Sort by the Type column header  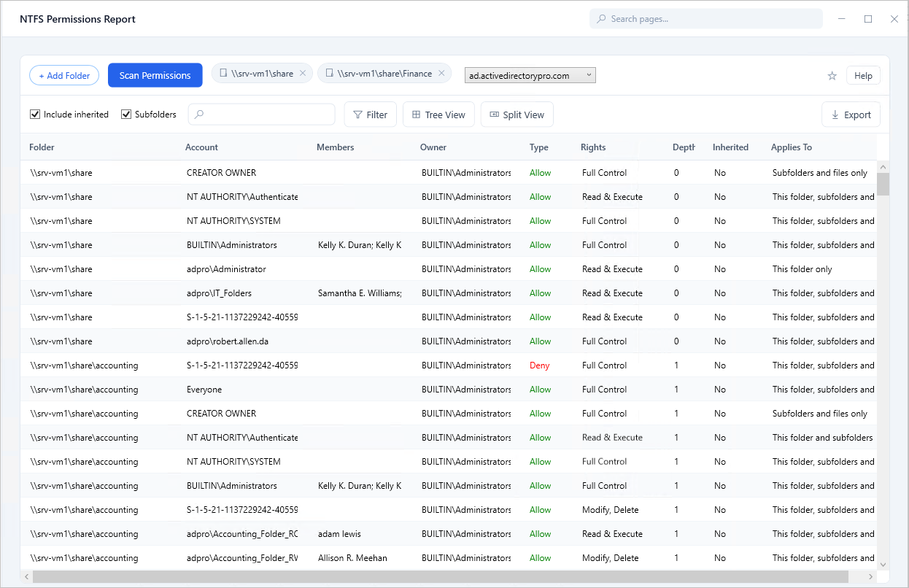(x=539, y=147)
